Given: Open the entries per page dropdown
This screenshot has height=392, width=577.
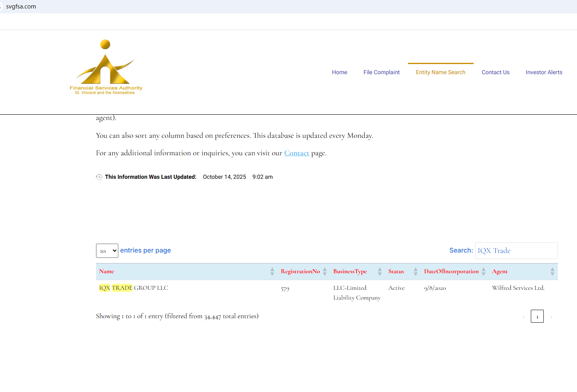Looking at the screenshot, I should 107,251.
